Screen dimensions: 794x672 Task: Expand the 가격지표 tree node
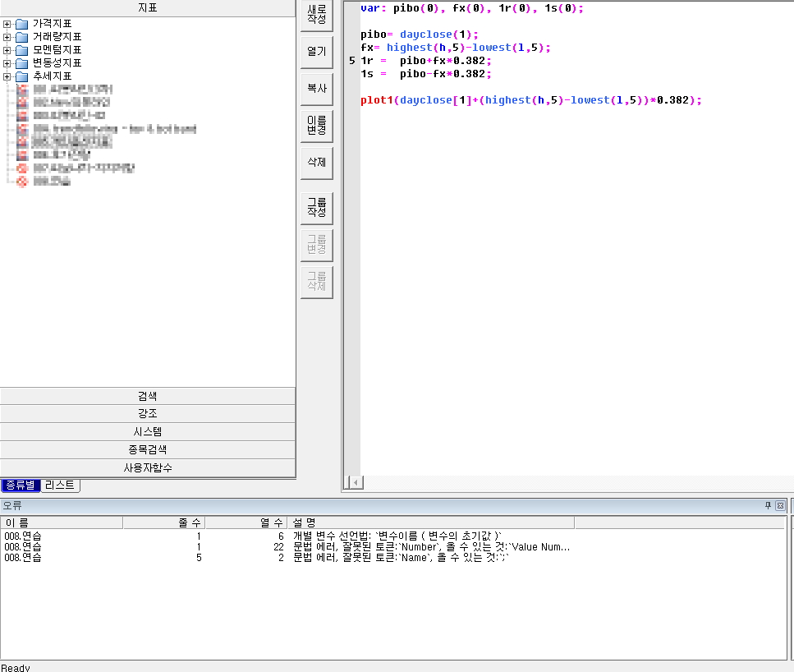click(7, 24)
